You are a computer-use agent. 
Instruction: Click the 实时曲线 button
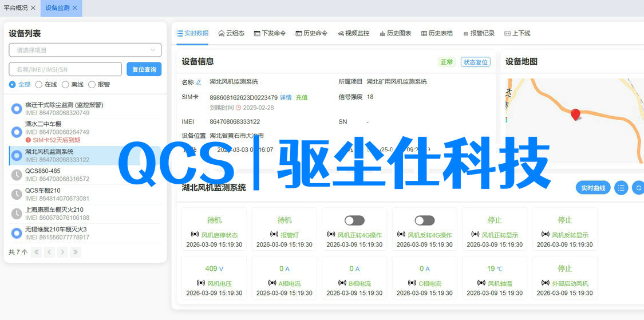coord(593,188)
